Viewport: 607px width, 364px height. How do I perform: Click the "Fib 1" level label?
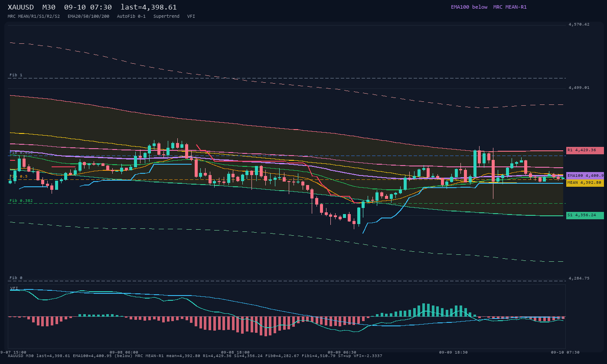pos(16,75)
